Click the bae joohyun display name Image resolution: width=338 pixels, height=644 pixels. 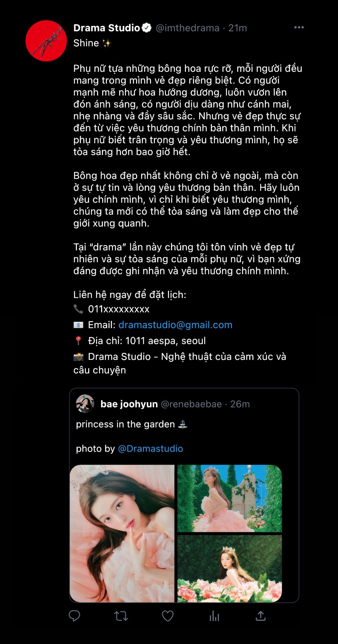click(x=129, y=404)
